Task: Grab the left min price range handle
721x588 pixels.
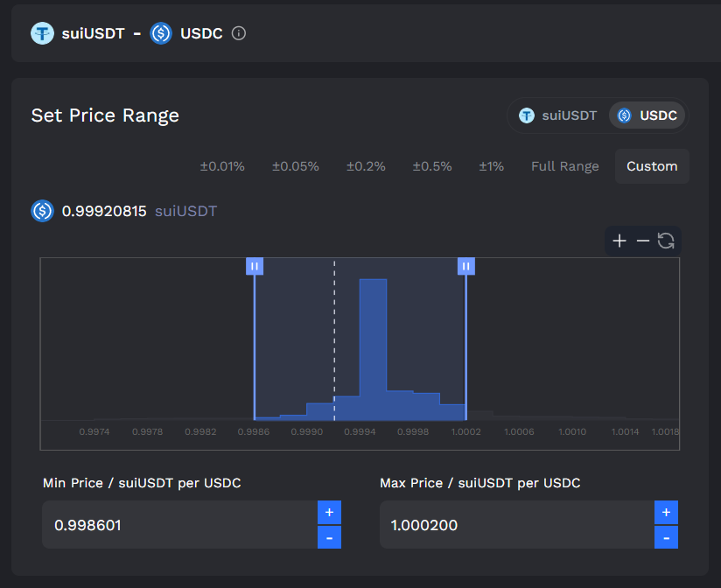Action: (x=255, y=266)
